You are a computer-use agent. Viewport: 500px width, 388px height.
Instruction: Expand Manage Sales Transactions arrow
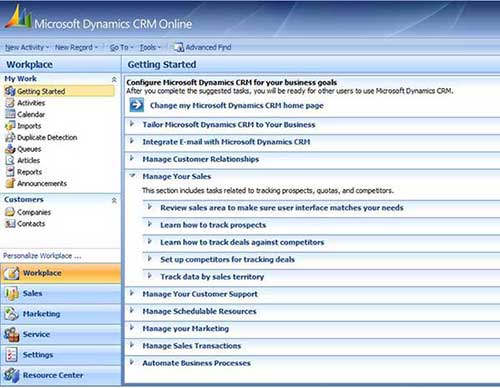132,345
